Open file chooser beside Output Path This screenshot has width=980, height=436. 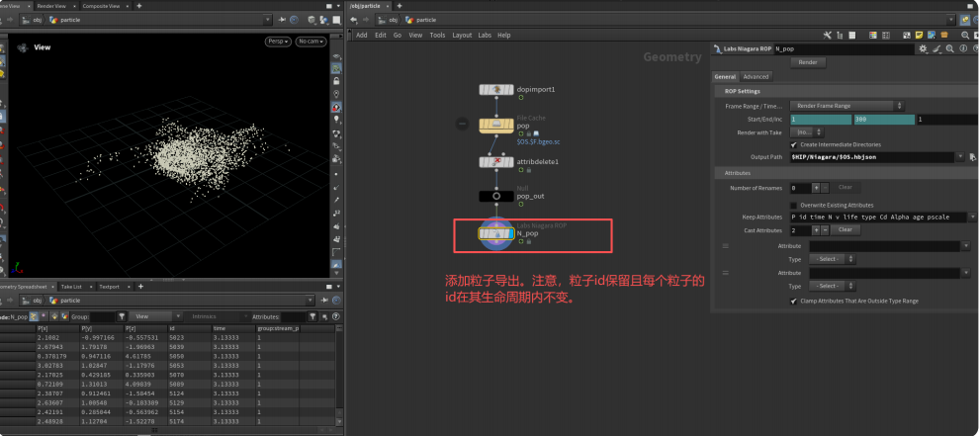pos(972,157)
